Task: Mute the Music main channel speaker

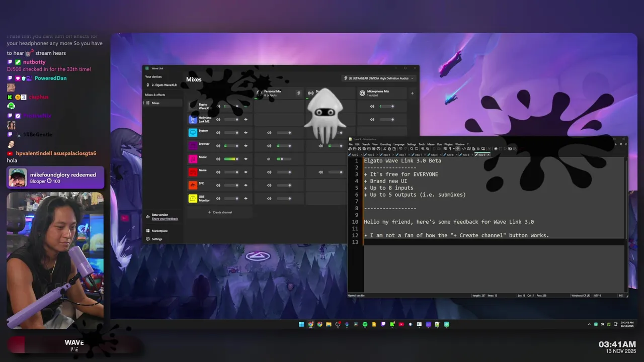Action: click(x=218, y=158)
